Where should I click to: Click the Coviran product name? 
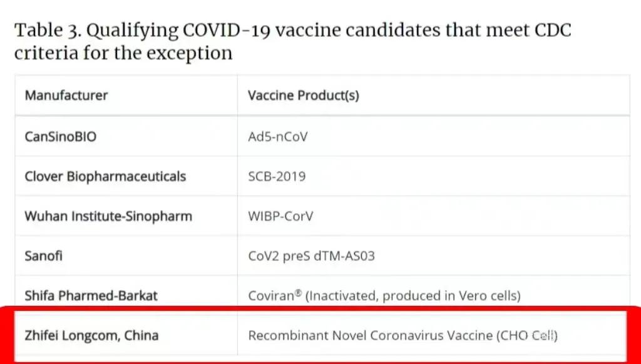tap(270, 296)
